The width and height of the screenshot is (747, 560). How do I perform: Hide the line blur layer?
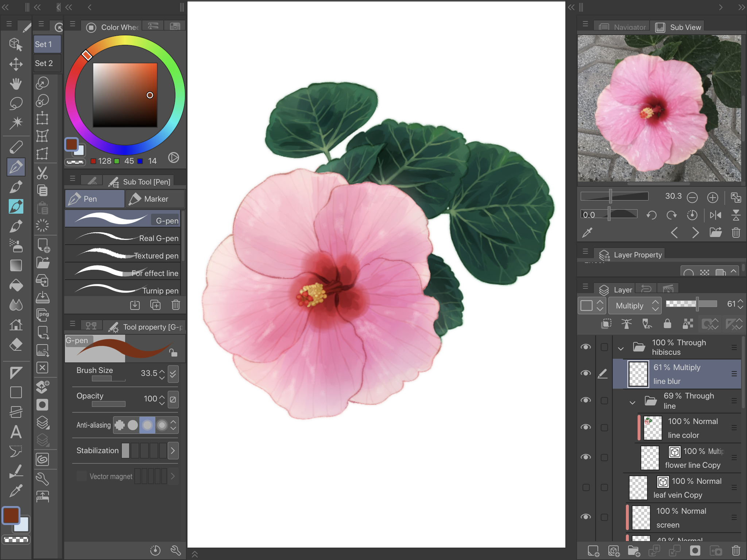(x=586, y=373)
